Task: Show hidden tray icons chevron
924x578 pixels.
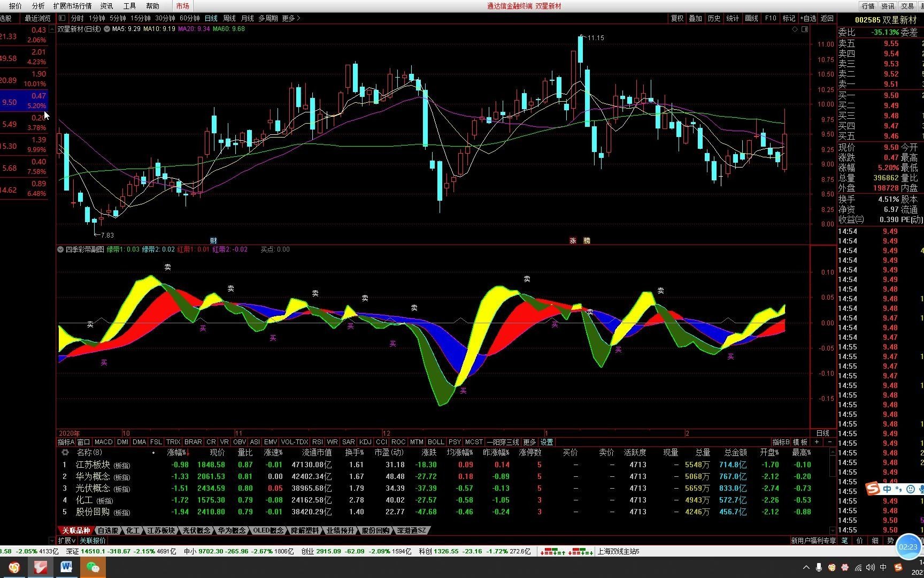Action: [x=806, y=567]
